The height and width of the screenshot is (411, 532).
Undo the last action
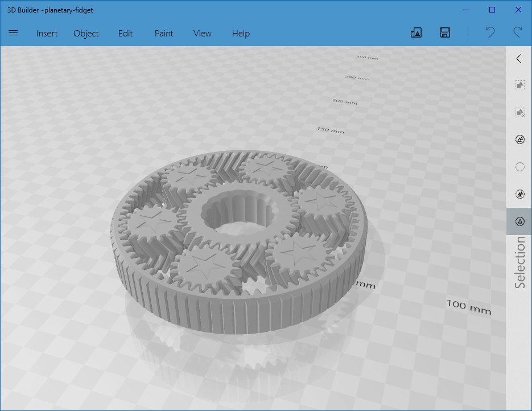pyautogui.click(x=490, y=32)
